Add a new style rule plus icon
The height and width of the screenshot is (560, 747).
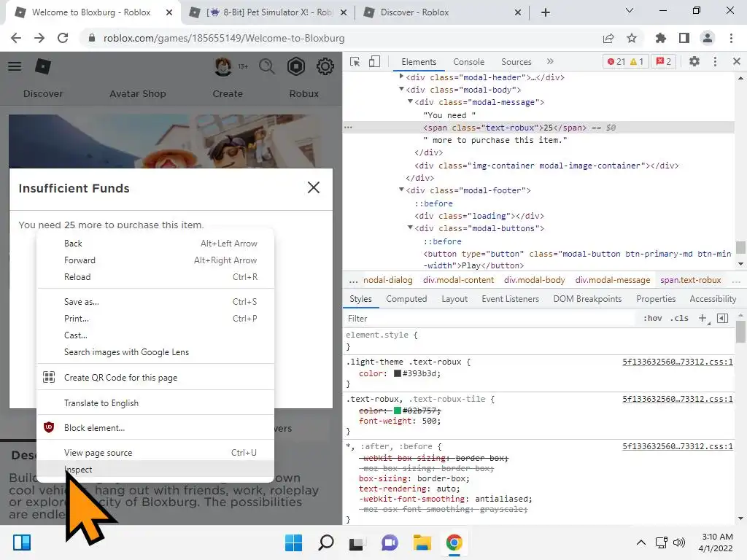pyautogui.click(x=703, y=318)
